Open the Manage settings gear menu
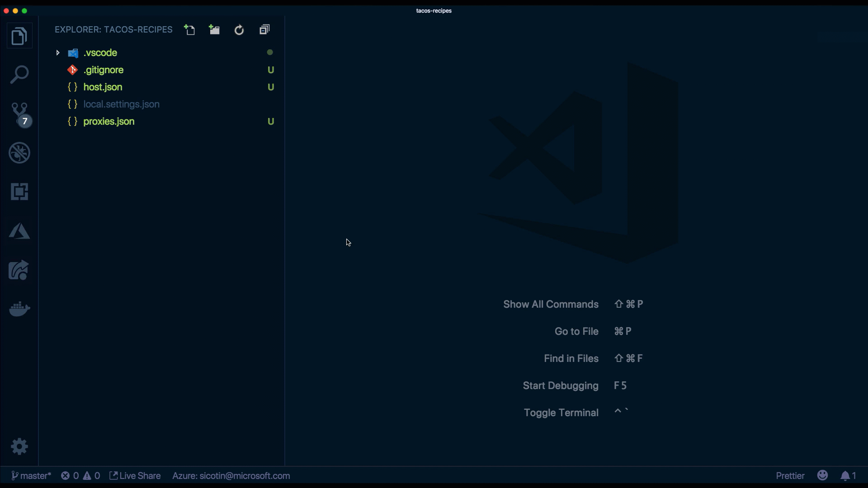 (x=19, y=446)
